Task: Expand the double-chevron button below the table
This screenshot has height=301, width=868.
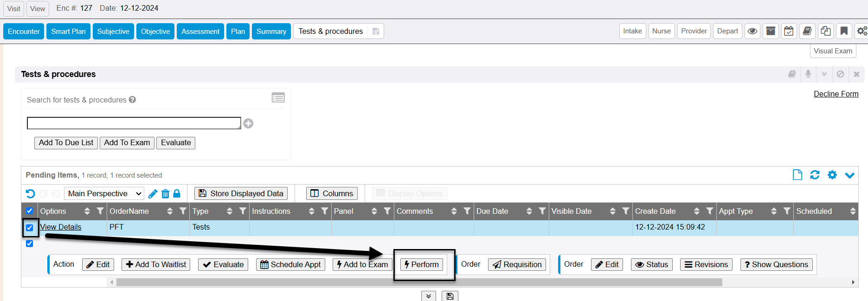Action: click(428, 296)
